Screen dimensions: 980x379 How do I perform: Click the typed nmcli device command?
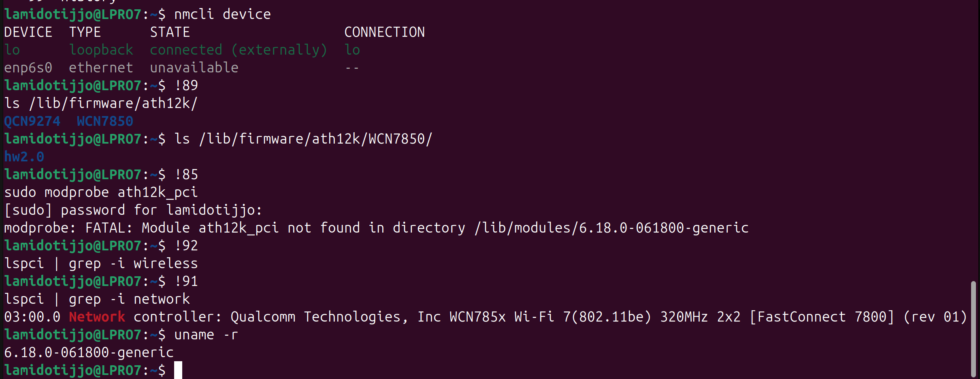coord(222,14)
